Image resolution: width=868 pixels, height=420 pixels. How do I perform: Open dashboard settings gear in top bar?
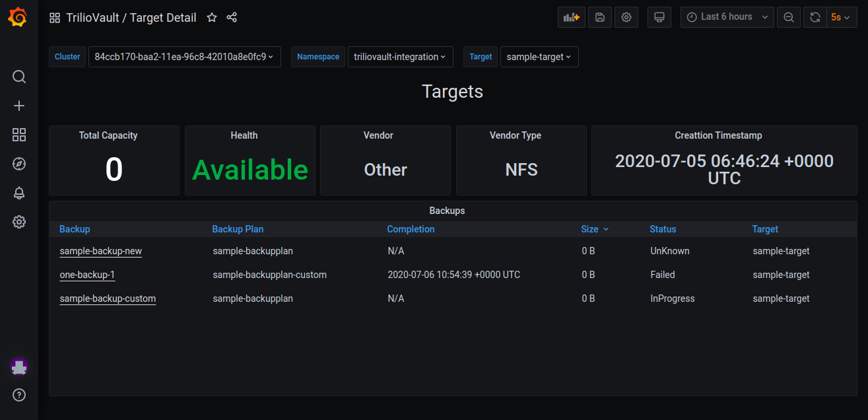point(626,17)
